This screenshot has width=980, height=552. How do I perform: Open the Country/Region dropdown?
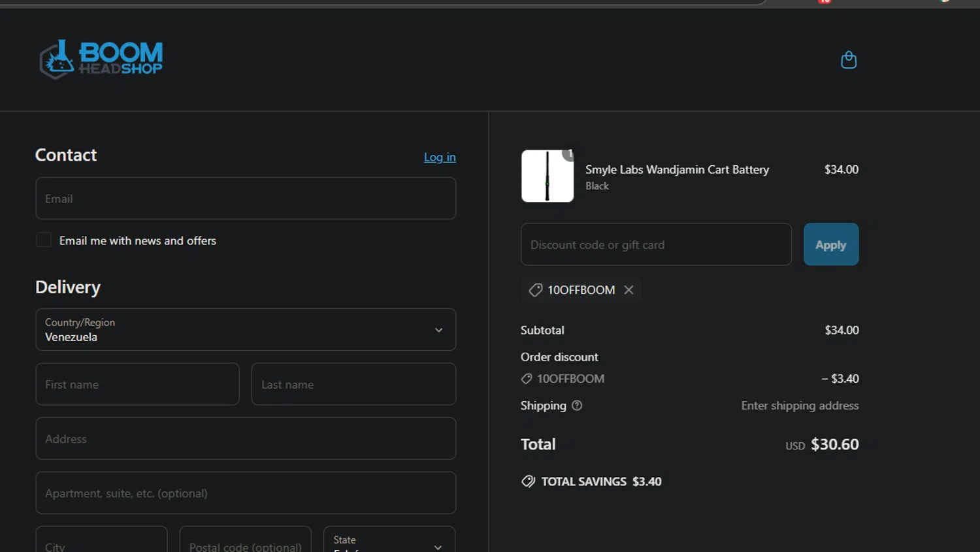246,329
